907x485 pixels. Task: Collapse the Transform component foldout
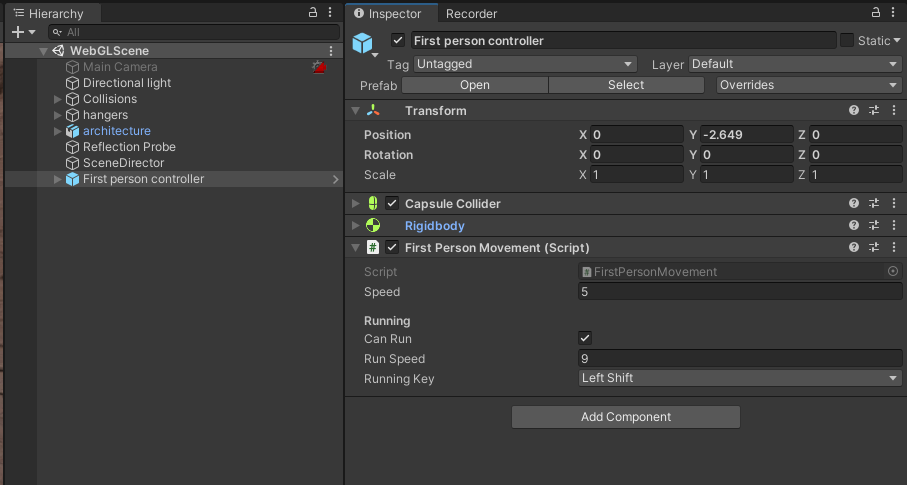(x=356, y=111)
